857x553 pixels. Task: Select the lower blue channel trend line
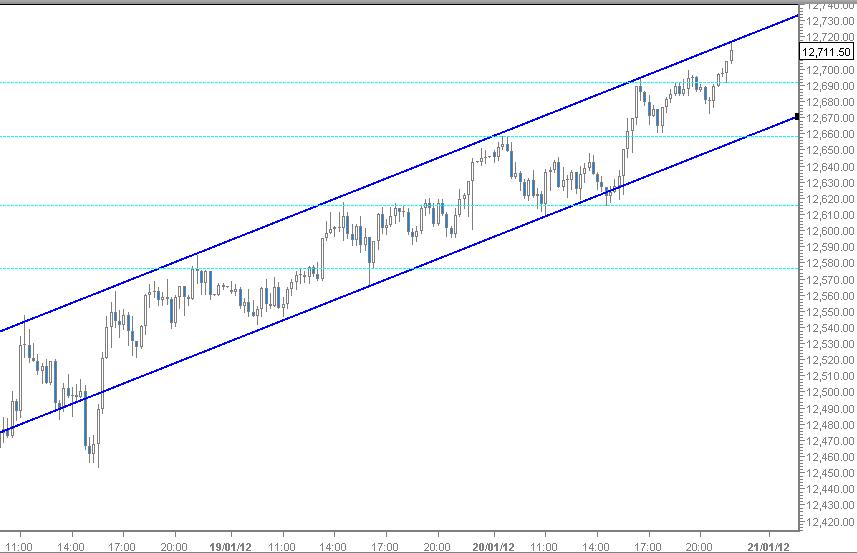(399, 275)
